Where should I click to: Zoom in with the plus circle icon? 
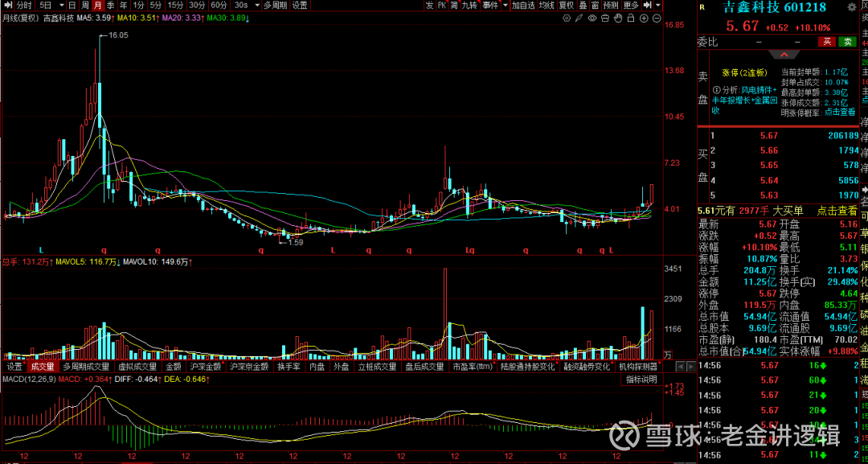pyautogui.click(x=645, y=18)
